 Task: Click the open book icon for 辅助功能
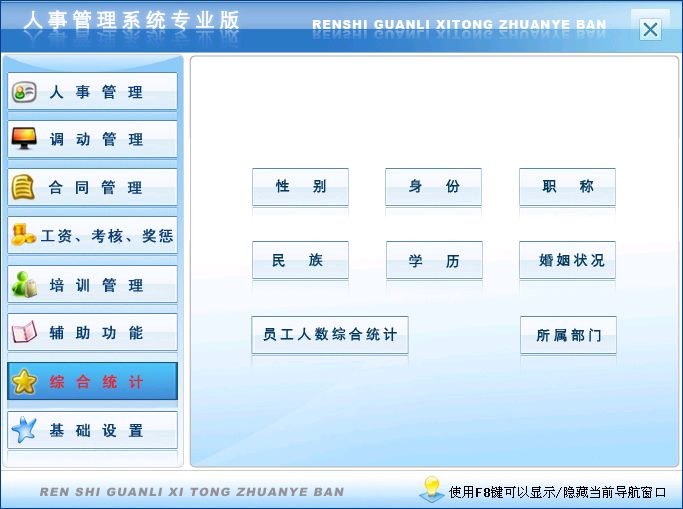click(x=24, y=333)
